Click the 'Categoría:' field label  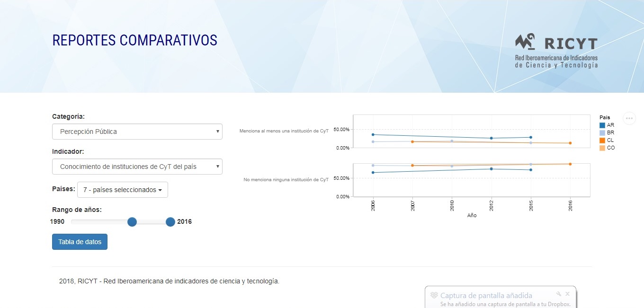(68, 116)
